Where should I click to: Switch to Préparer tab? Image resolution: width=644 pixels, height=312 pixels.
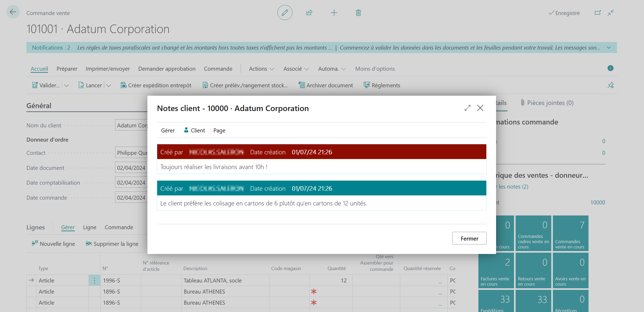tap(67, 69)
